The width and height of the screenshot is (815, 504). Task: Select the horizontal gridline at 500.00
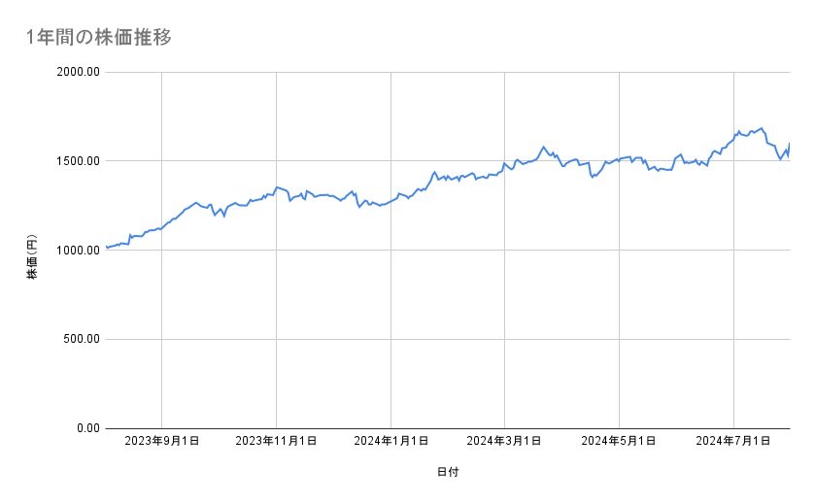point(447,339)
